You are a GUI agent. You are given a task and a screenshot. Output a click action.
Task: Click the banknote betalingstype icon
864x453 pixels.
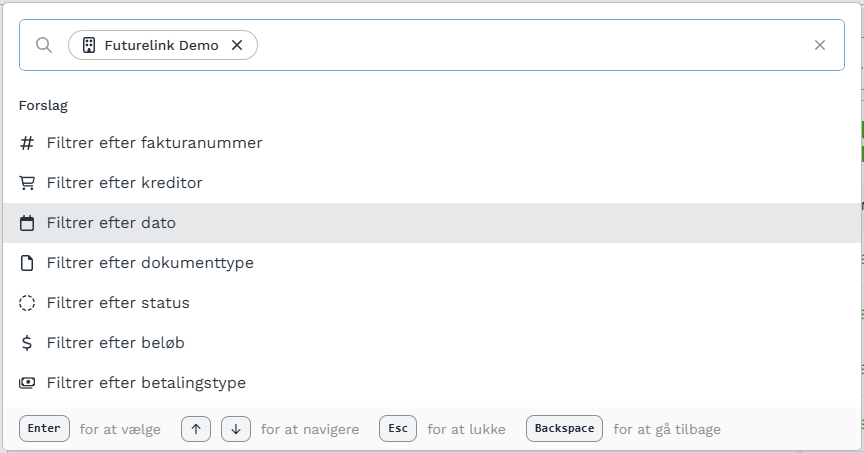(x=27, y=383)
